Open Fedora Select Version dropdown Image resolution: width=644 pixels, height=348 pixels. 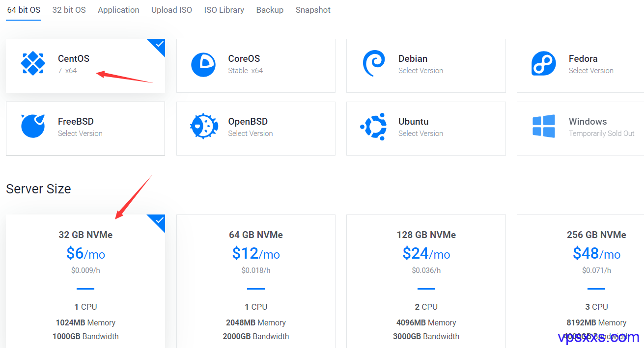click(591, 71)
